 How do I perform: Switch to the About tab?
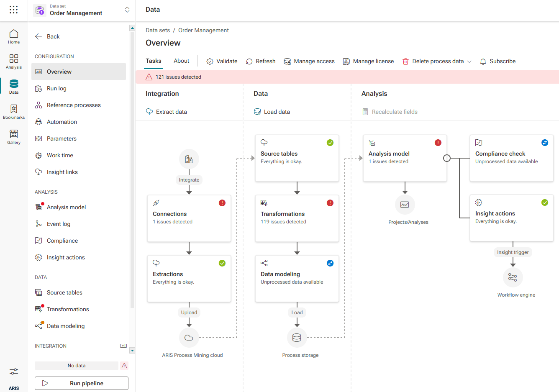pyautogui.click(x=181, y=61)
